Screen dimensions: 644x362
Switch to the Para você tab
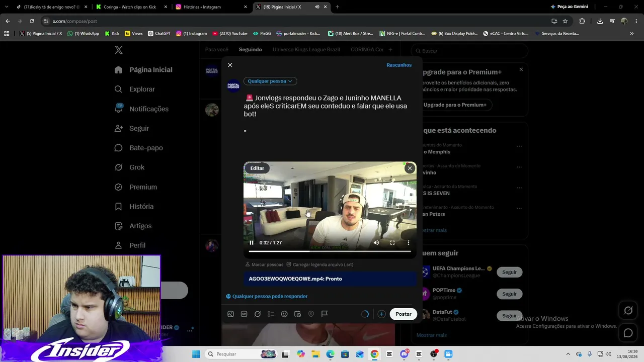point(217,49)
